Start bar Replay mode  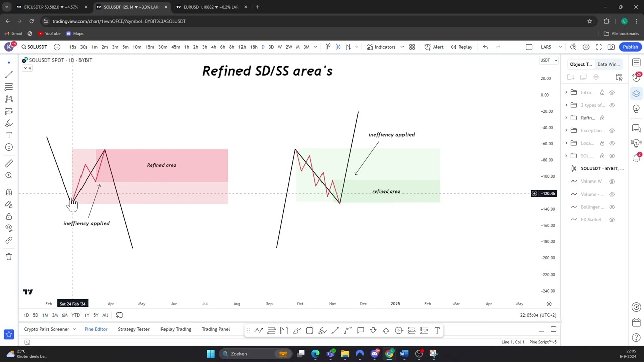(x=461, y=47)
